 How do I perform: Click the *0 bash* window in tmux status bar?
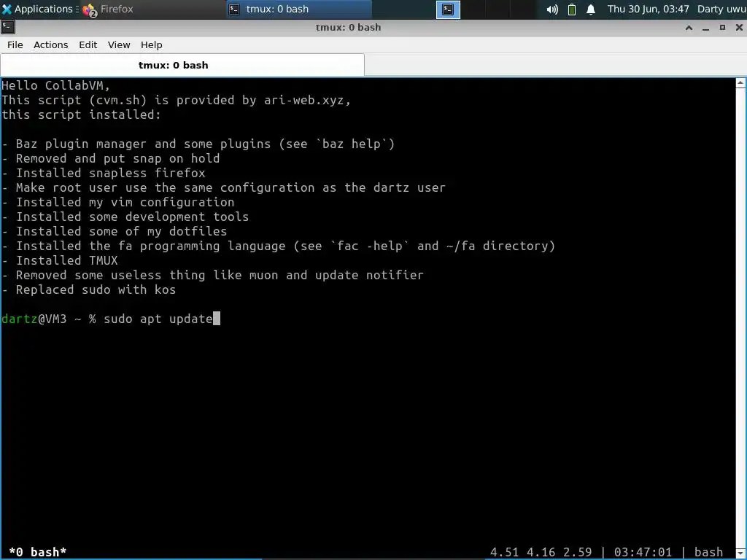(38, 552)
